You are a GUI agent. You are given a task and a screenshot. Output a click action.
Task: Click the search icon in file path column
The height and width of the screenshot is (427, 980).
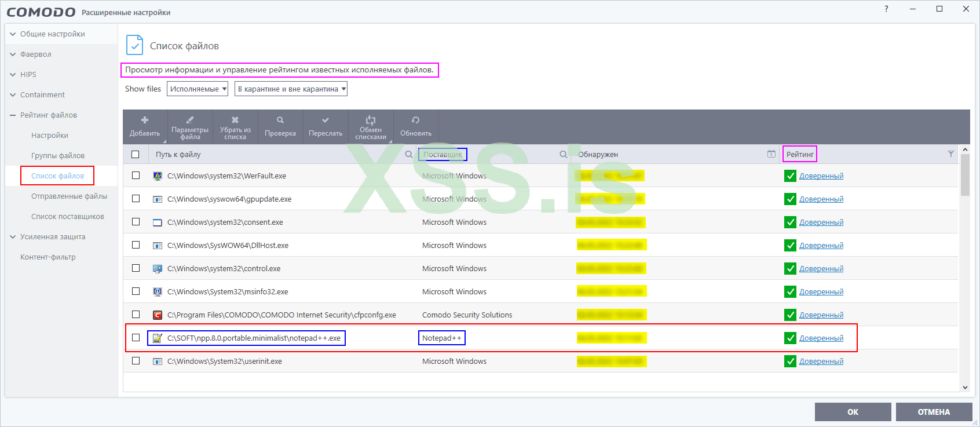coord(409,155)
